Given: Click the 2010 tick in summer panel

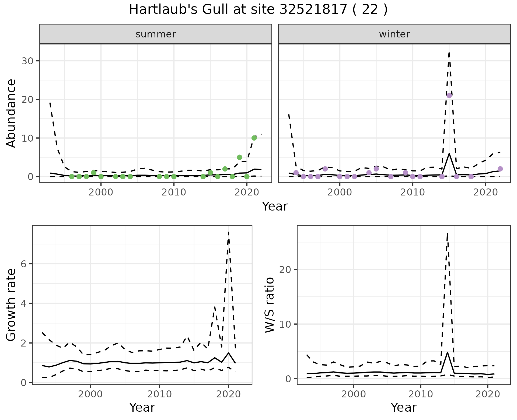Looking at the screenshot, I should click(x=174, y=192).
